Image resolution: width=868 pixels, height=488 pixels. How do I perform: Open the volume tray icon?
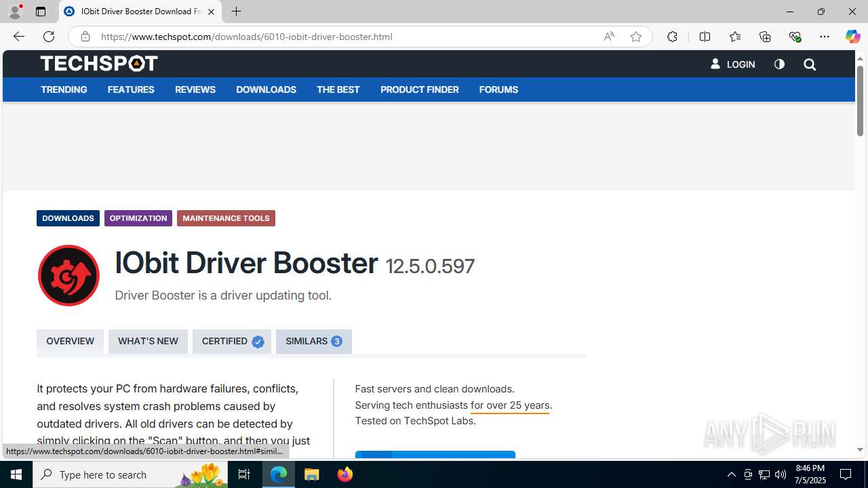(781, 474)
